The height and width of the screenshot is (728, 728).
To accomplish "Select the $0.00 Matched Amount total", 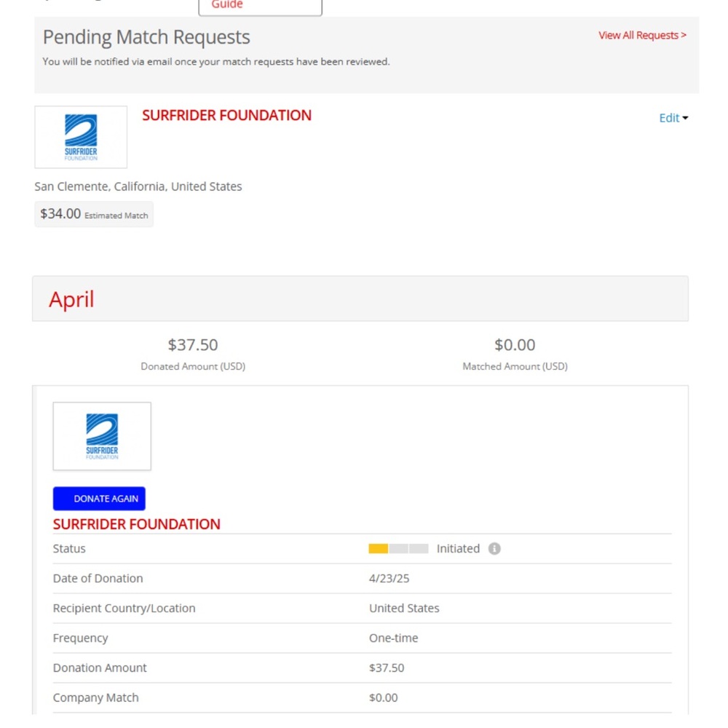I will 515,345.
